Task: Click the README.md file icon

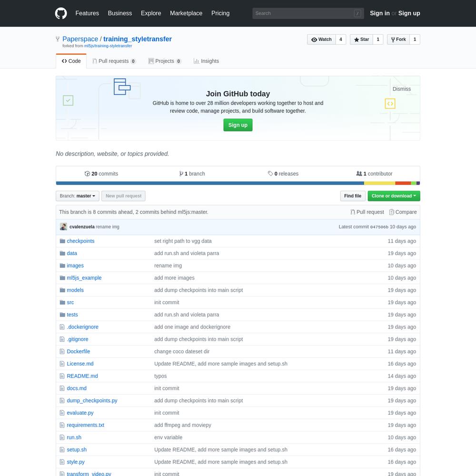Action: (x=62, y=376)
